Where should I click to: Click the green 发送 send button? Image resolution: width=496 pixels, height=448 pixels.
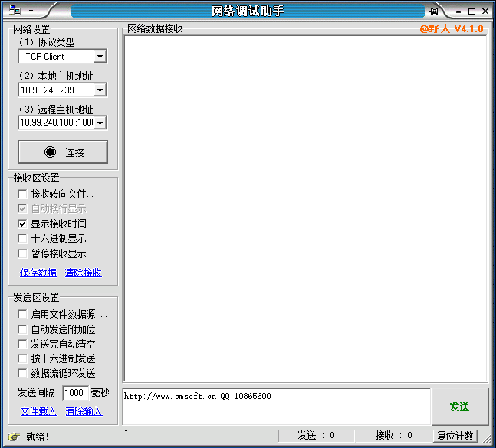[x=460, y=407]
